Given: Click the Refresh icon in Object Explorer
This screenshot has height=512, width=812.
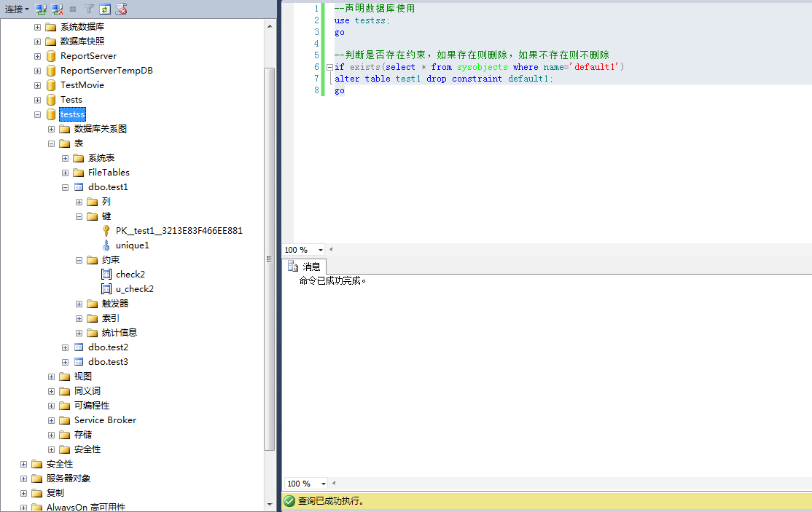Looking at the screenshot, I should point(105,9).
